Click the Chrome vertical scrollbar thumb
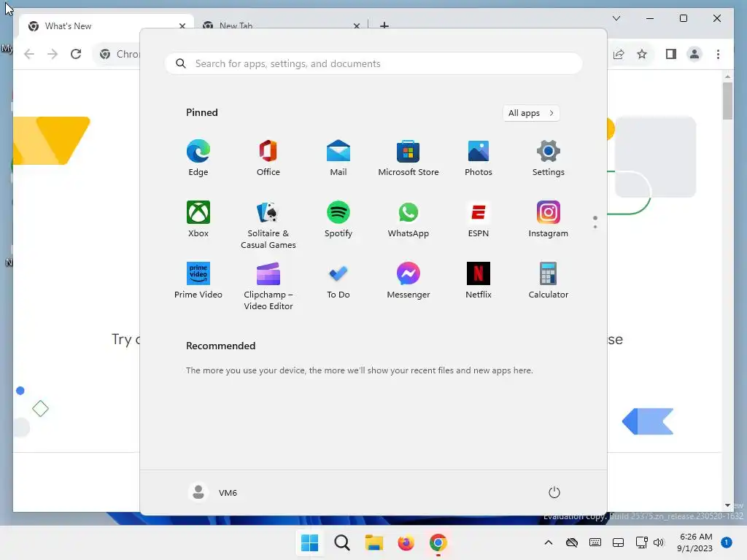 pyautogui.click(x=727, y=101)
